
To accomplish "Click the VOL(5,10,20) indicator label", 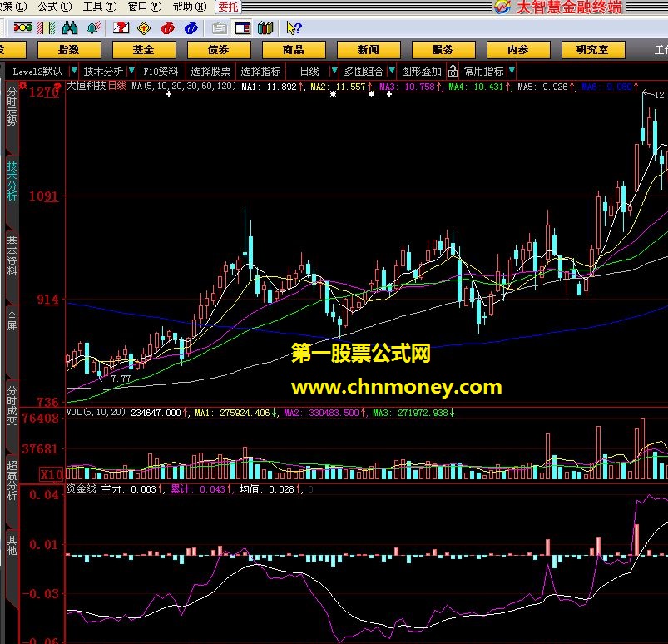I will pos(96,412).
